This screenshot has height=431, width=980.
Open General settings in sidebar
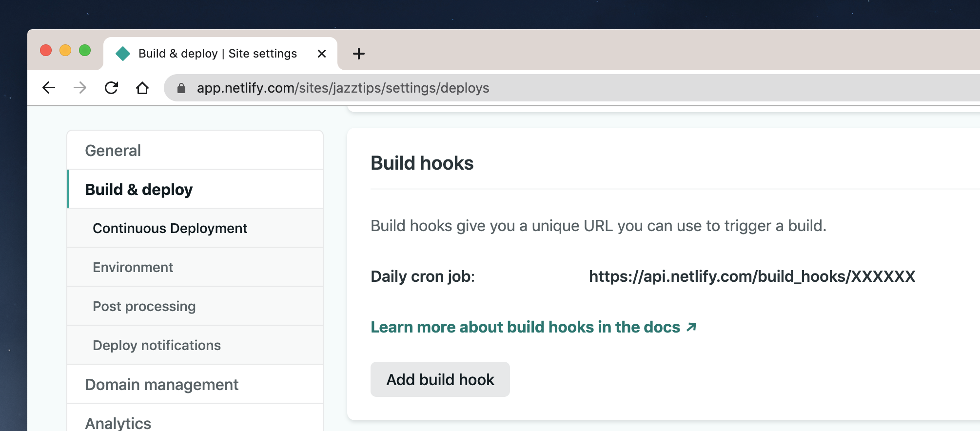(x=195, y=150)
